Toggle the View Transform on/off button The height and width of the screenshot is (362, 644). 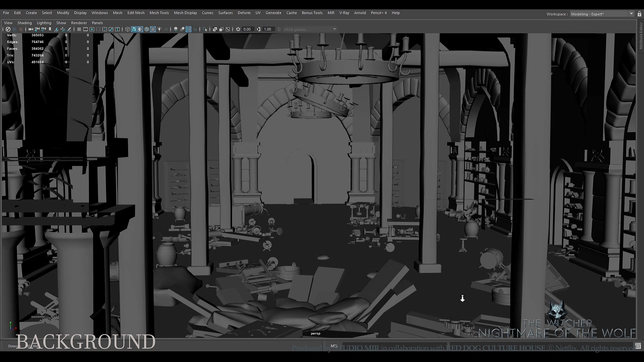(279, 29)
